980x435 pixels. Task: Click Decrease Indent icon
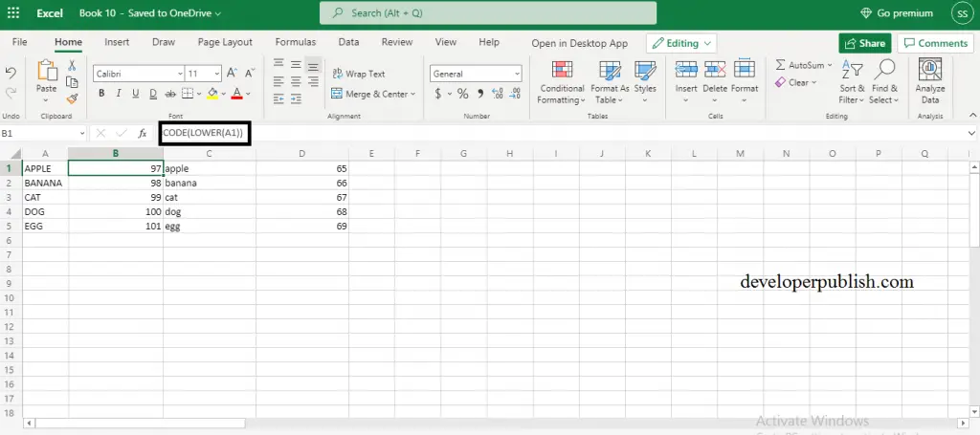[x=278, y=98]
